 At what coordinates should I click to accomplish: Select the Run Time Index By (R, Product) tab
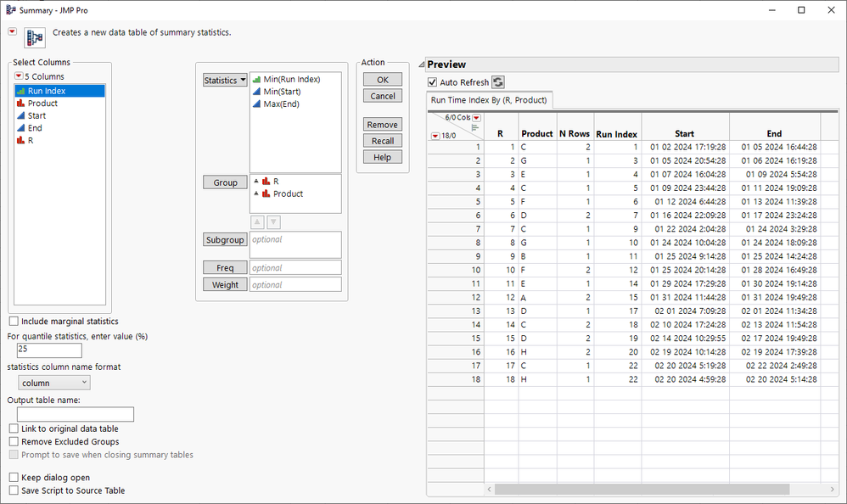[x=489, y=100]
